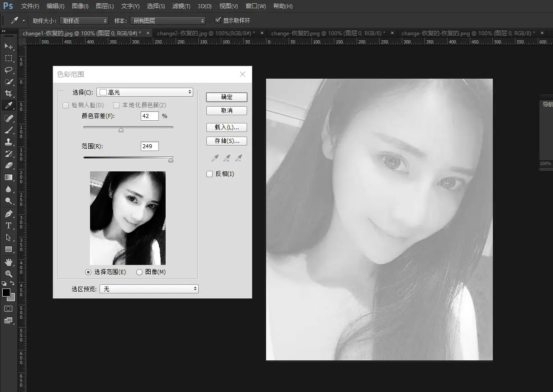Adjust 颜色容差 slider handle

coord(121,130)
